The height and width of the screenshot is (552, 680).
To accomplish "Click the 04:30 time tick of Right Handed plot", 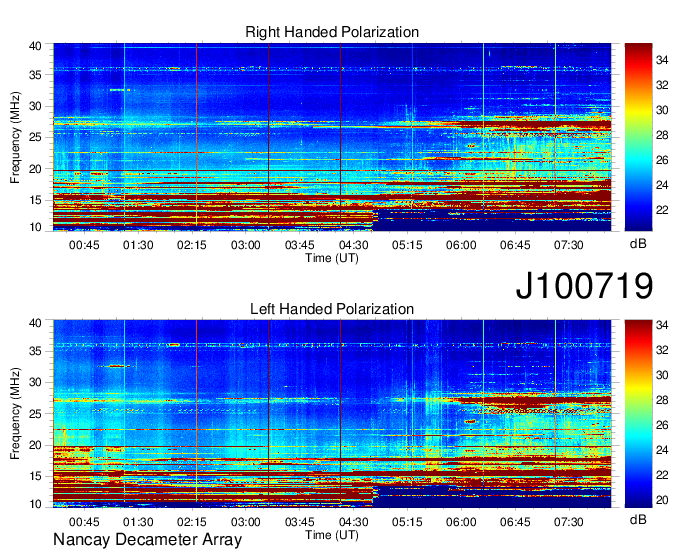I will pos(353,245).
